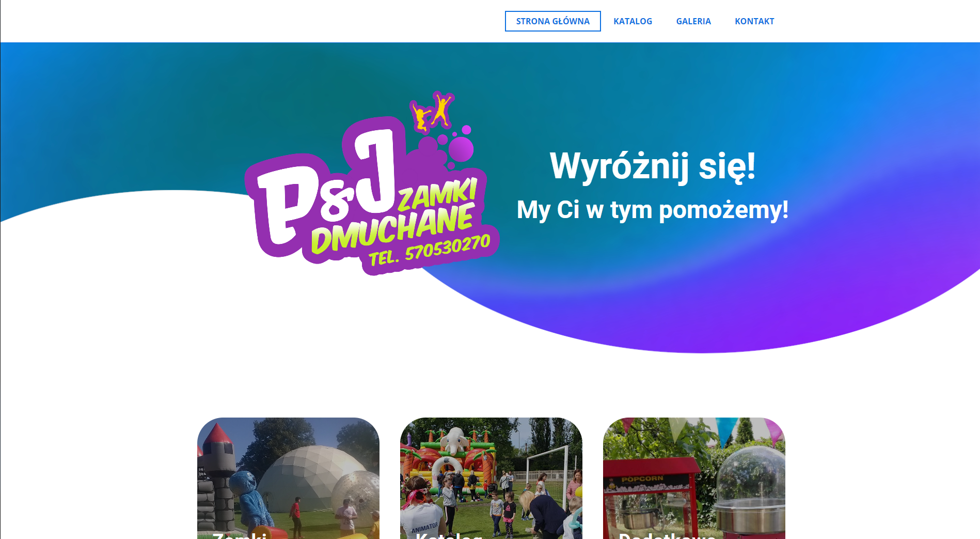980x539 pixels.
Task: Click the 'Wyróżnij się!' headline
Action: pos(653,166)
